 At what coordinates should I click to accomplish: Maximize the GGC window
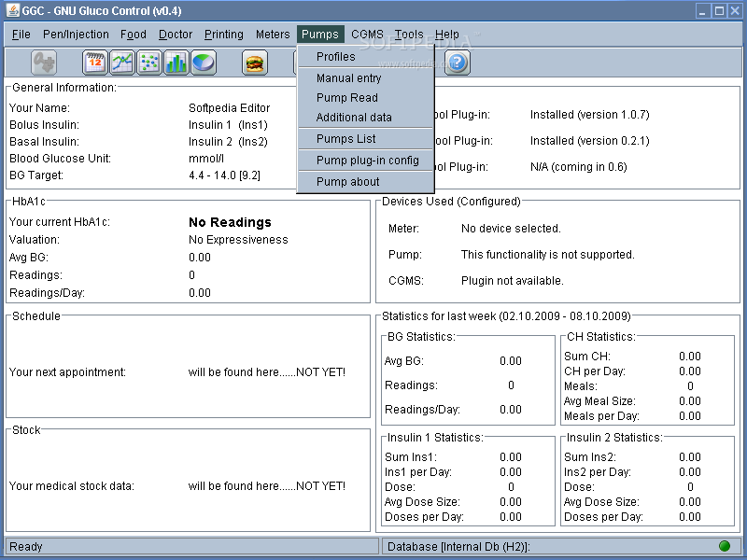click(x=719, y=10)
